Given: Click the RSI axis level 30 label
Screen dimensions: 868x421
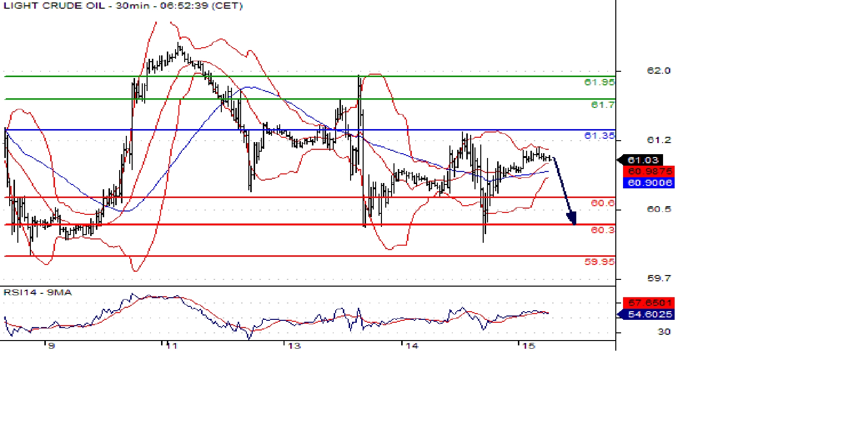Looking at the screenshot, I should click(x=664, y=332).
